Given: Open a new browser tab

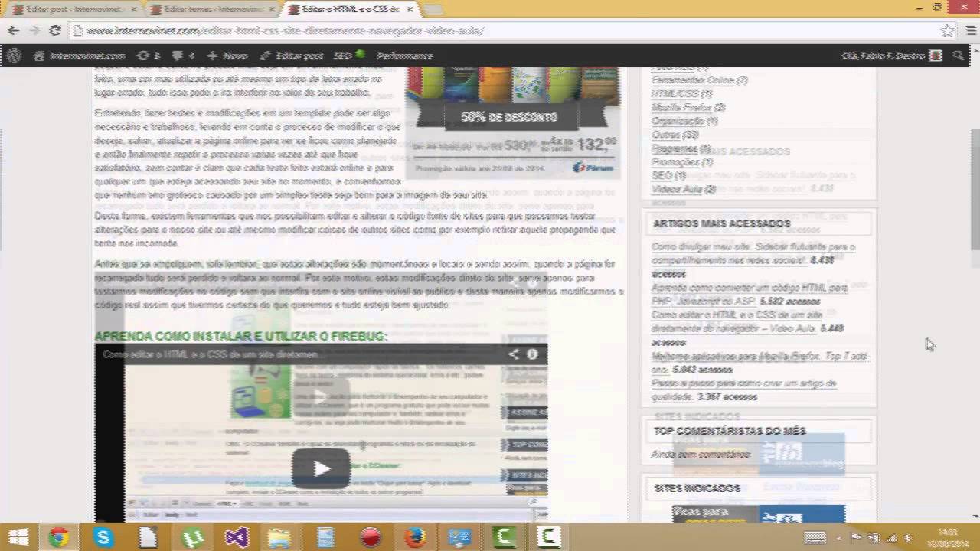Looking at the screenshot, I should [x=433, y=9].
